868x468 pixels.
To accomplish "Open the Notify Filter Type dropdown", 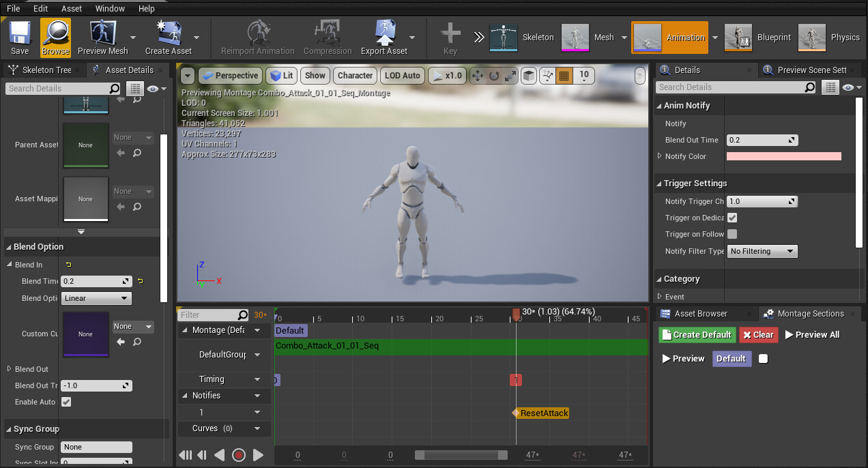I will point(762,251).
